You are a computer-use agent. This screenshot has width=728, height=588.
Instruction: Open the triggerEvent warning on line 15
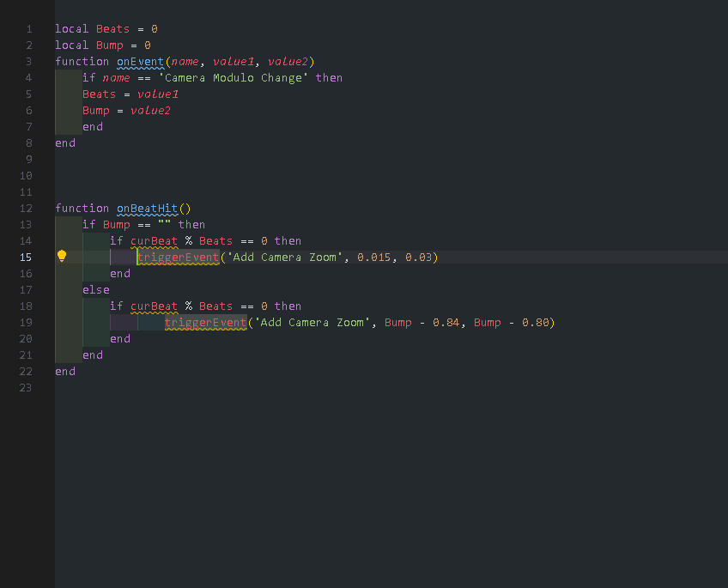(177, 257)
